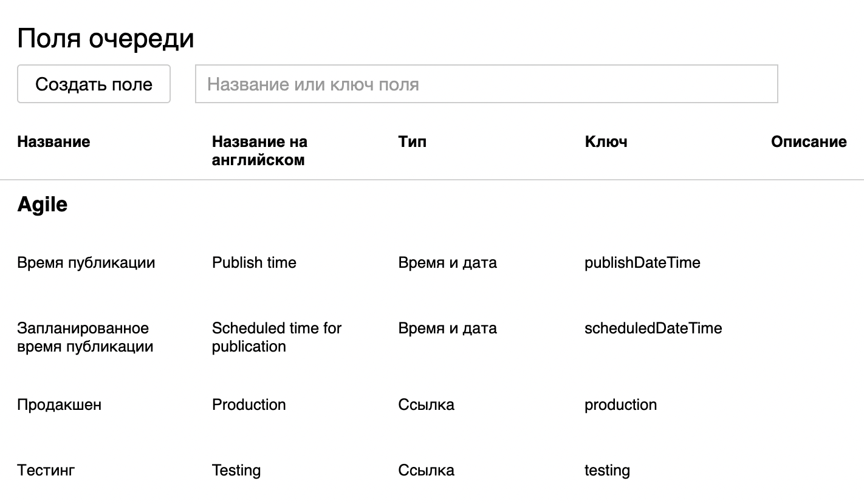Viewport: 864px width, 504px height.
Task: Open the 'Запланированное время публикации' field
Action: 85,337
